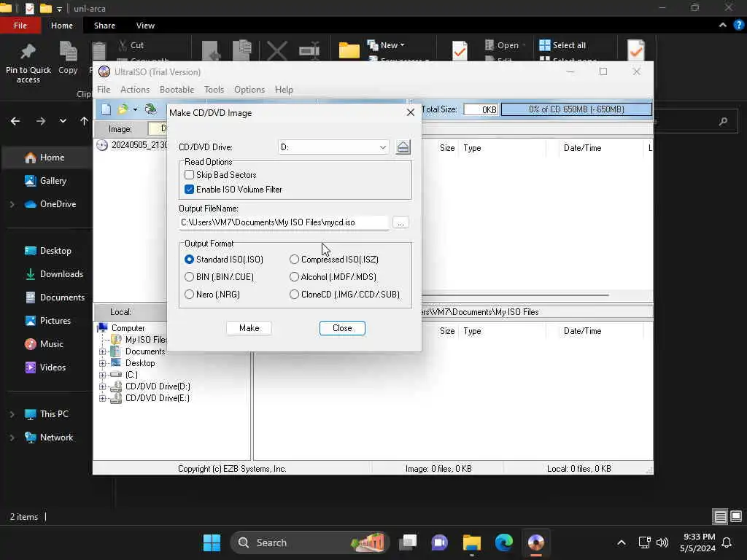The image size is (747, 560).
Task: Click the Open folder icon in UltraISO toolbar
Action: 123,109
